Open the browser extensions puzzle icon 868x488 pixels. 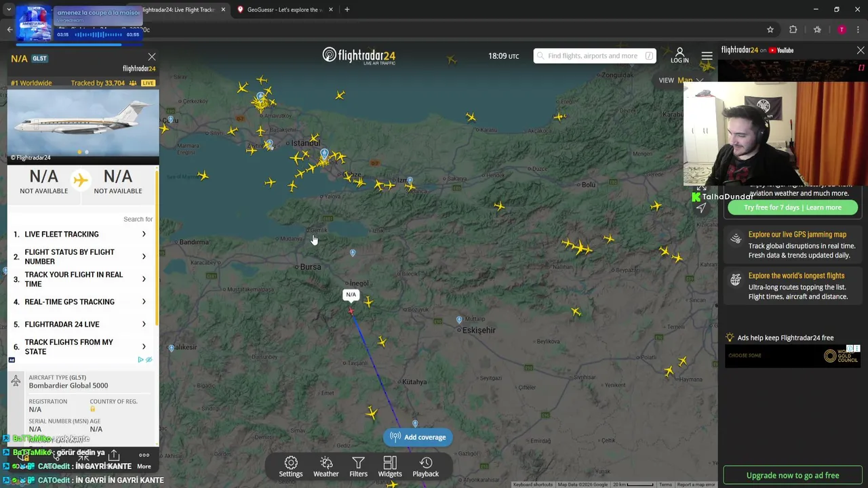pos(793,30)
